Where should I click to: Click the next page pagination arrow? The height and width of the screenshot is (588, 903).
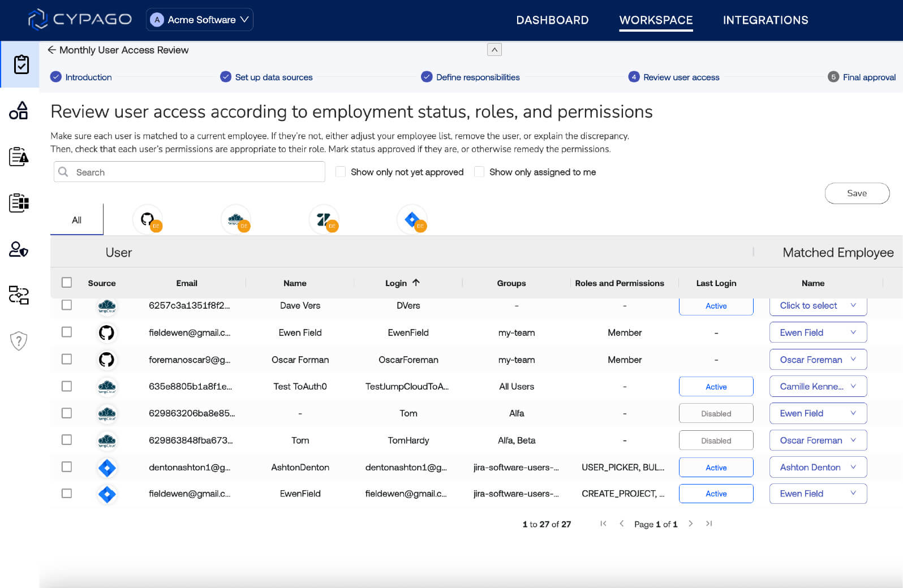pos(690,524)
